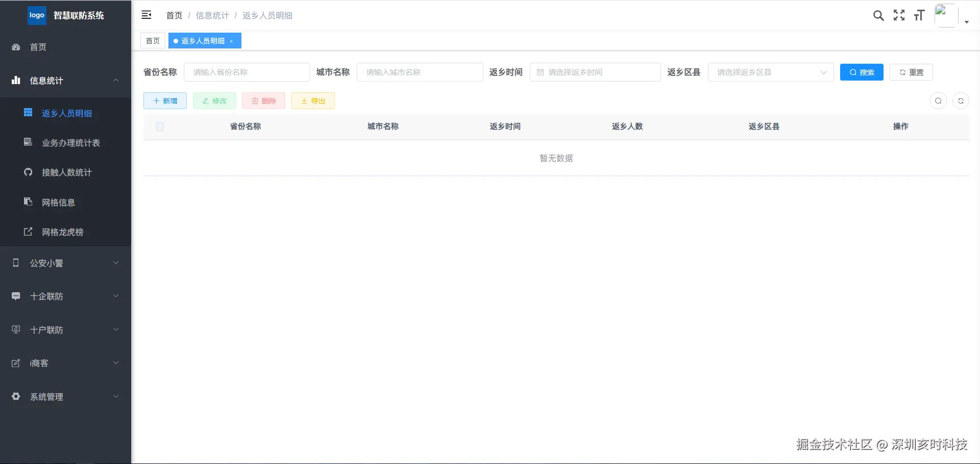
Task: Go to 首页 via breadcrumb link
Action: click(x=175, y=15)
